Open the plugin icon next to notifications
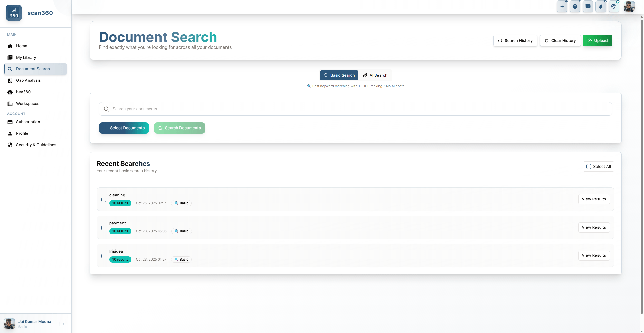 [x=614, y=6]
